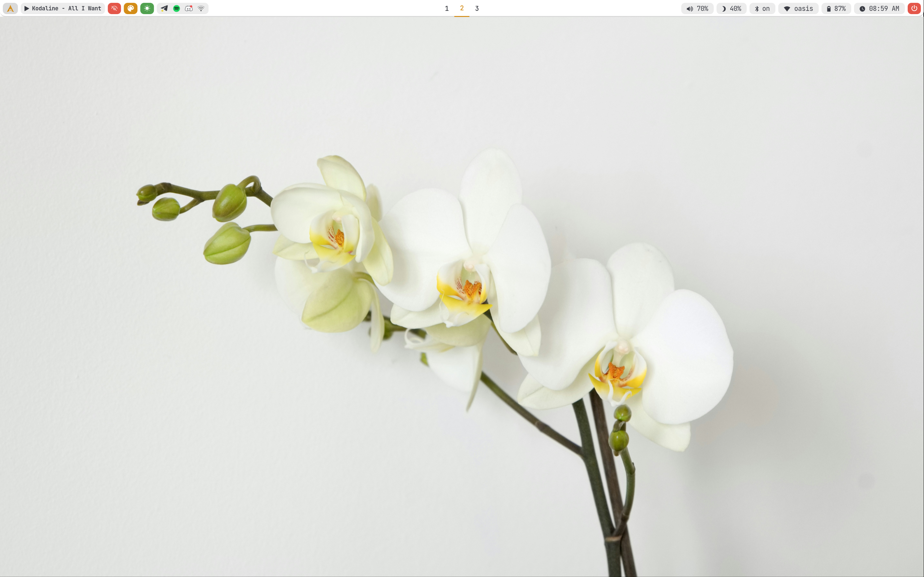The image size is (924, 577).
Task: Switch to workspace 1
Action: [447, 8]
